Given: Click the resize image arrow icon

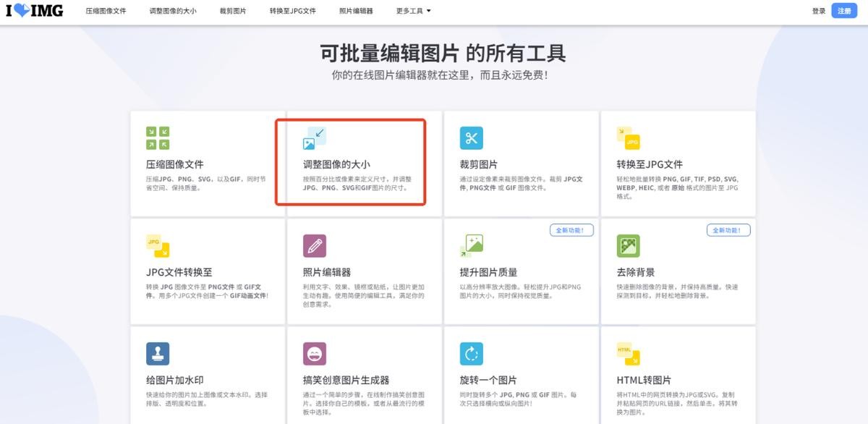Looking at the screenshot, I should point(315,137).
